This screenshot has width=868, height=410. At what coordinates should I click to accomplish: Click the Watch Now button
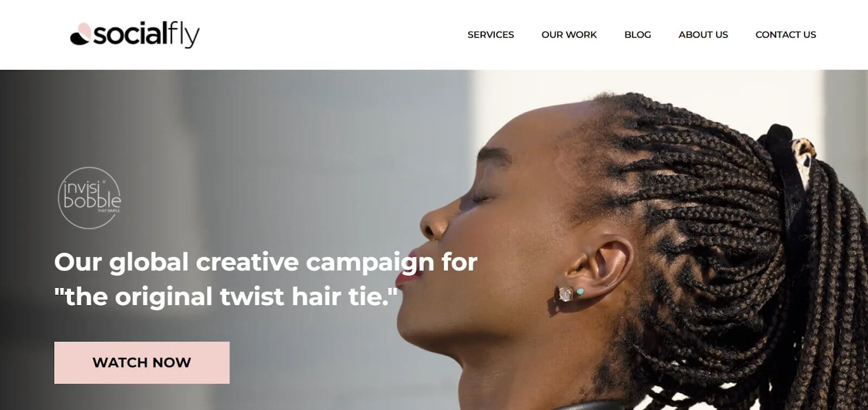(x=142, y=362)
